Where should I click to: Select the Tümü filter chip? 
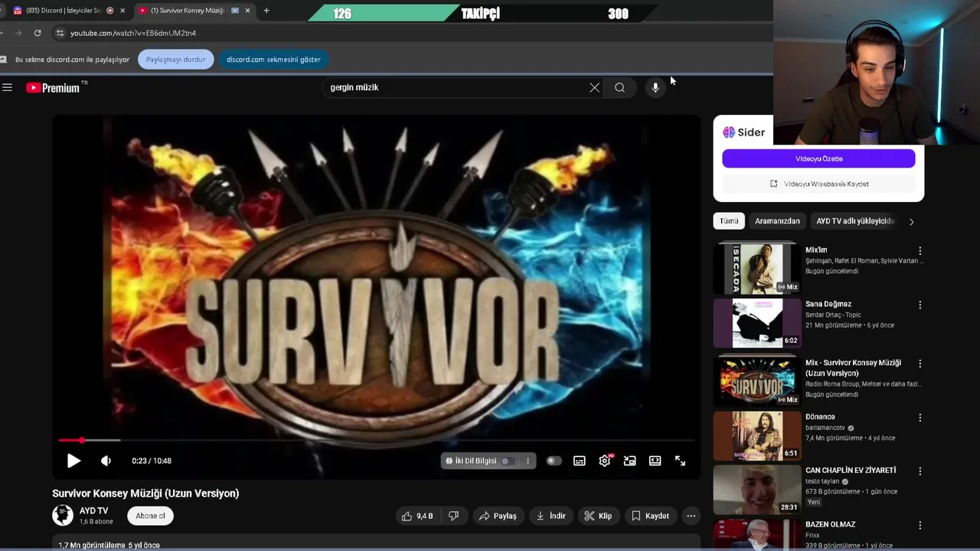click(729, 221)
